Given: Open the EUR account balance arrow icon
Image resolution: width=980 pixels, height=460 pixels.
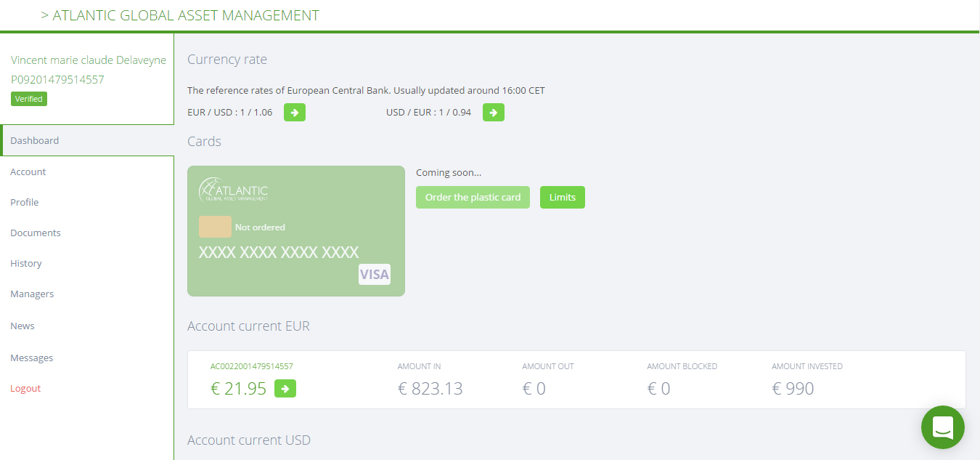Looking at the screenshot, I should tap(285, 389).
